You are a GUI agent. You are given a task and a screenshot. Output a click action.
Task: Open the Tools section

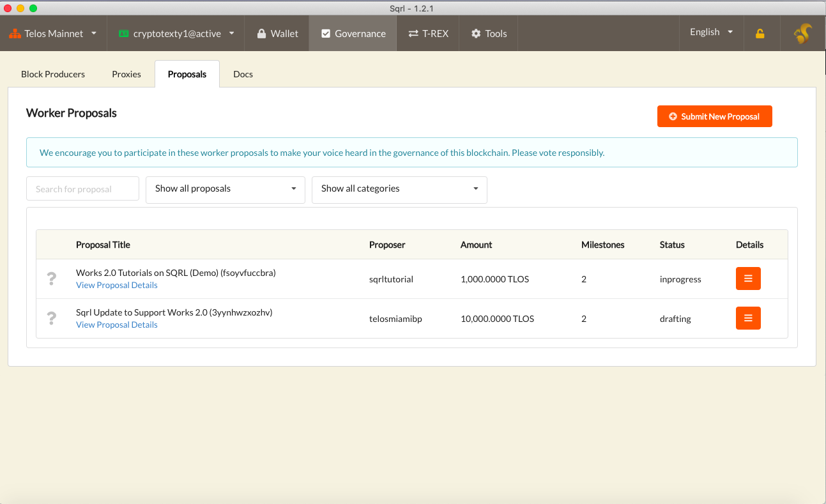tap(489, 33)
